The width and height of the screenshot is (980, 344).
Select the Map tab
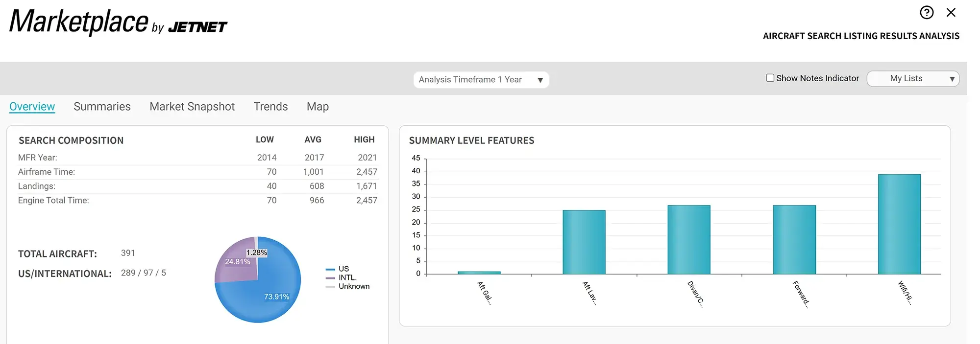[x=318, y=107]
